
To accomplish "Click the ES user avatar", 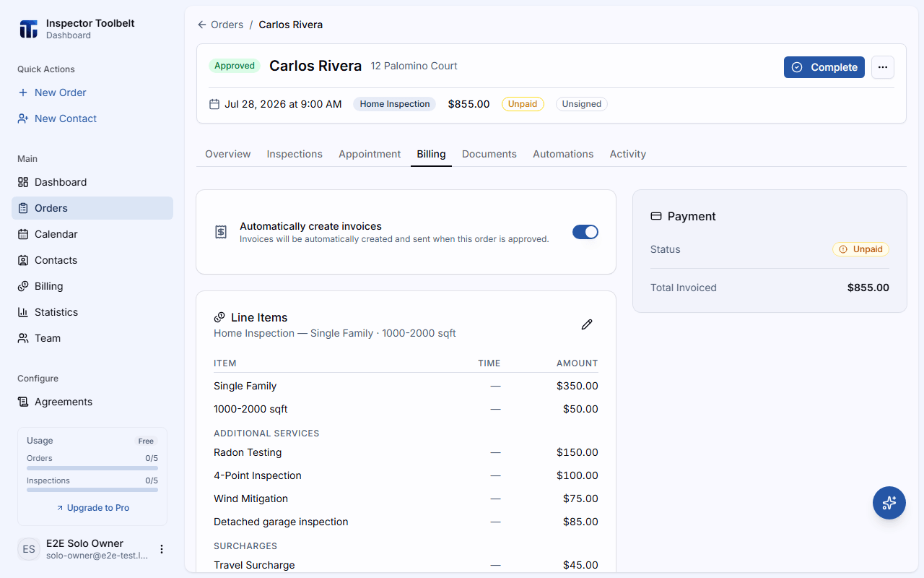I will 29,549.
